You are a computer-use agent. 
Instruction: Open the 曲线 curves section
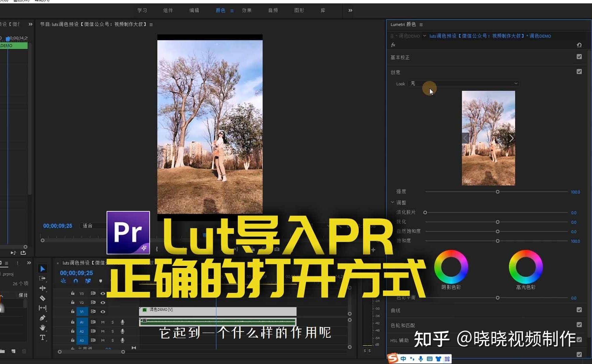point(395,310)
